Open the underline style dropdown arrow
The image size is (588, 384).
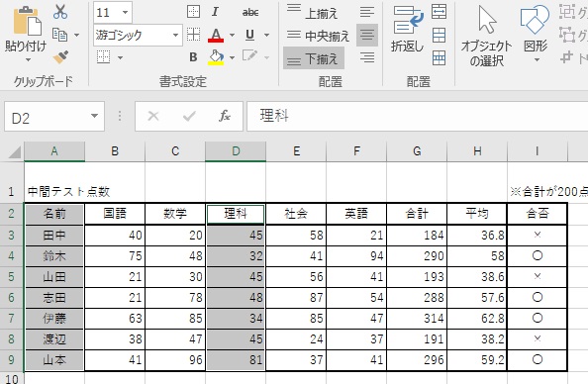[x=266, y=35]
